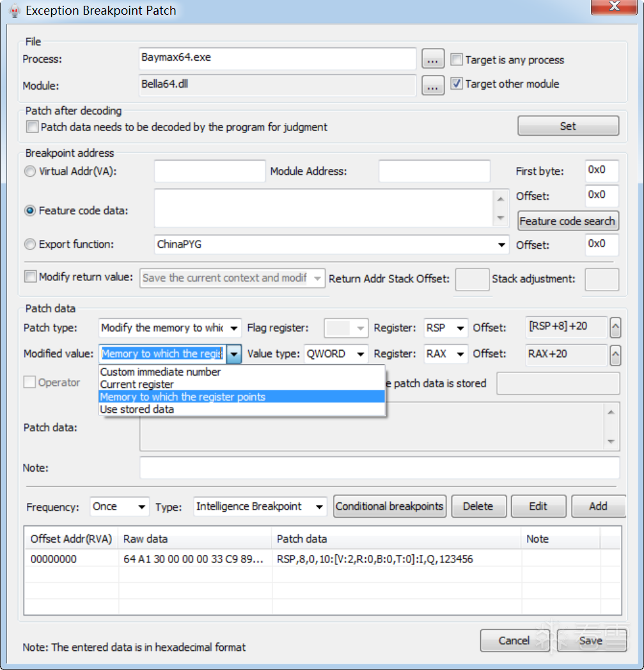This screenshot has width=644, height=670.
Task: Select Export function radio option
Action: click(30, 244)
